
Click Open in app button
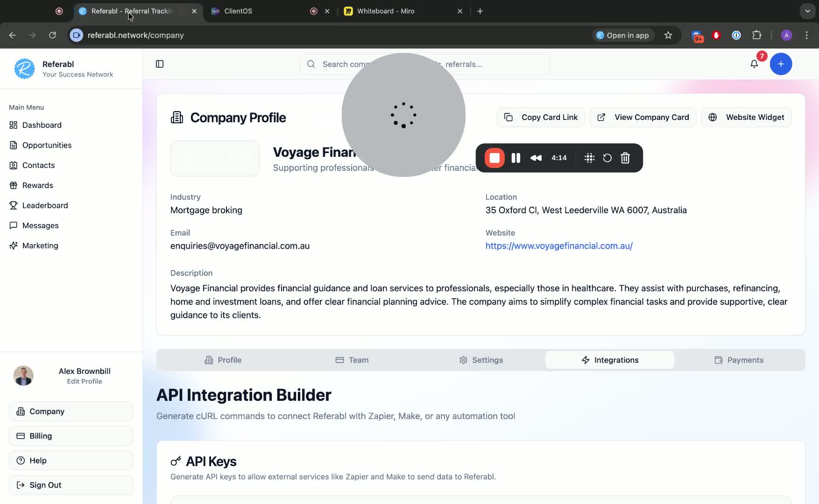[x=623, y=35]
